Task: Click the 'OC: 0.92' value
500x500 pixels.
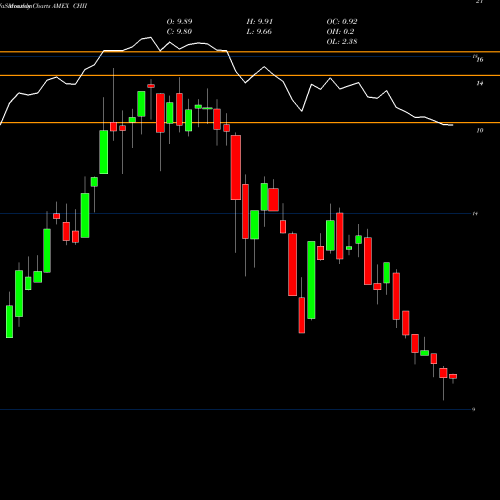Action: point(342,22)
